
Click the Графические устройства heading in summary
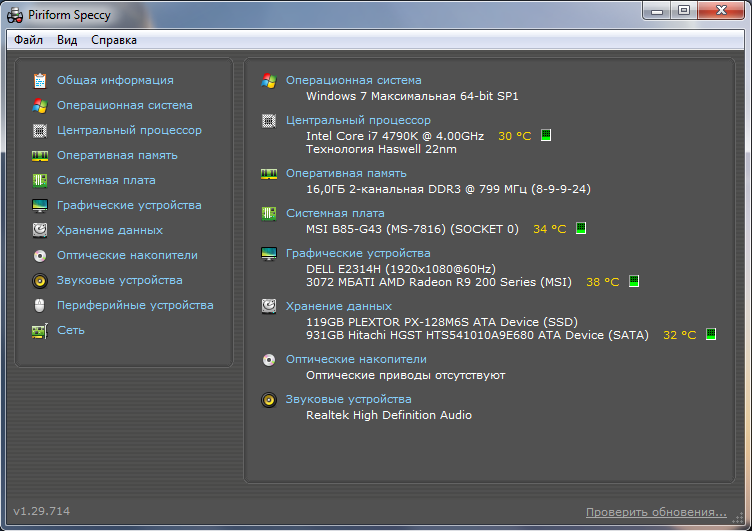click(358, 253)
